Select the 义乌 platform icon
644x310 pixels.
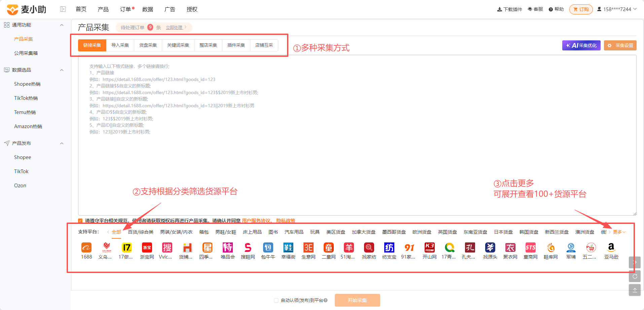pyautogui.click(x=107, y=248)
